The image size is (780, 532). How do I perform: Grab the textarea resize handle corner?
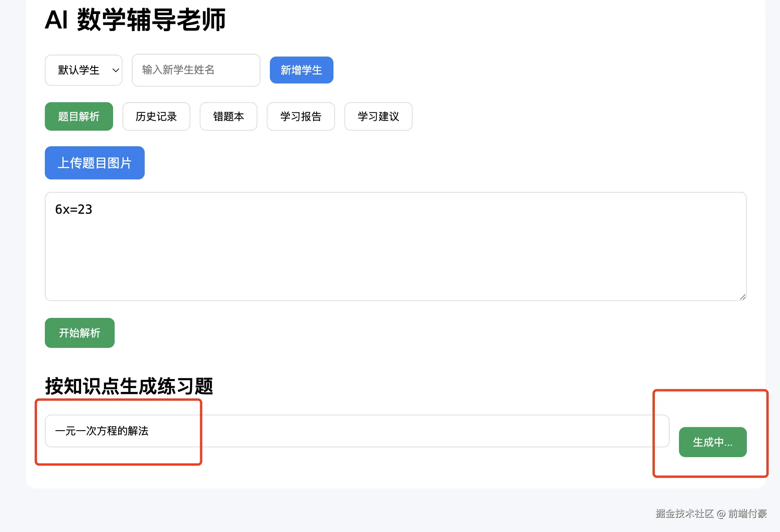[x=743, y=297]
